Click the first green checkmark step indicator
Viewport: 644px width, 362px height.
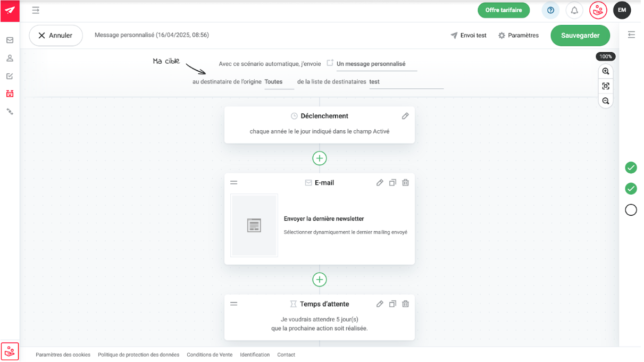click(631, 168)
